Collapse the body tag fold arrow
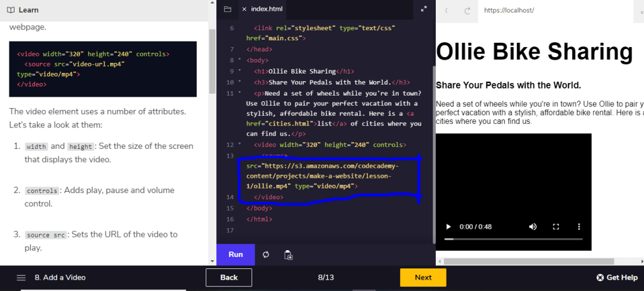 (240, 60)
